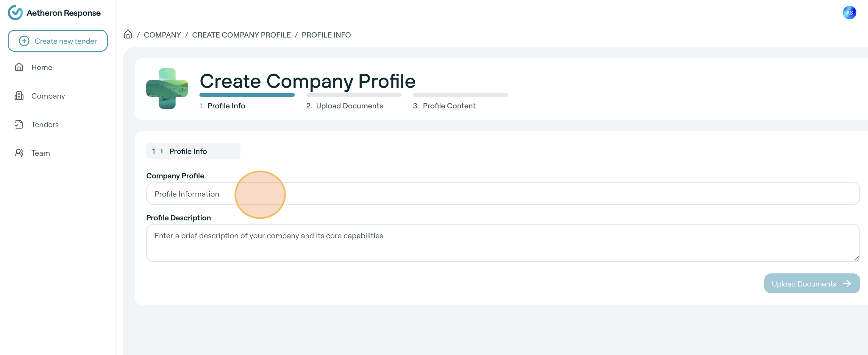Screen dimensions: 868x355
Task: Select the COMPANY breadcrumb link
Action: coord(163,35)
